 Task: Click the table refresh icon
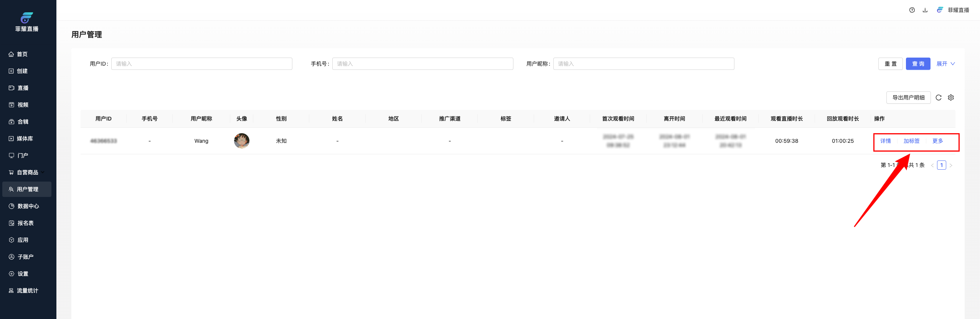pos(939,98)
